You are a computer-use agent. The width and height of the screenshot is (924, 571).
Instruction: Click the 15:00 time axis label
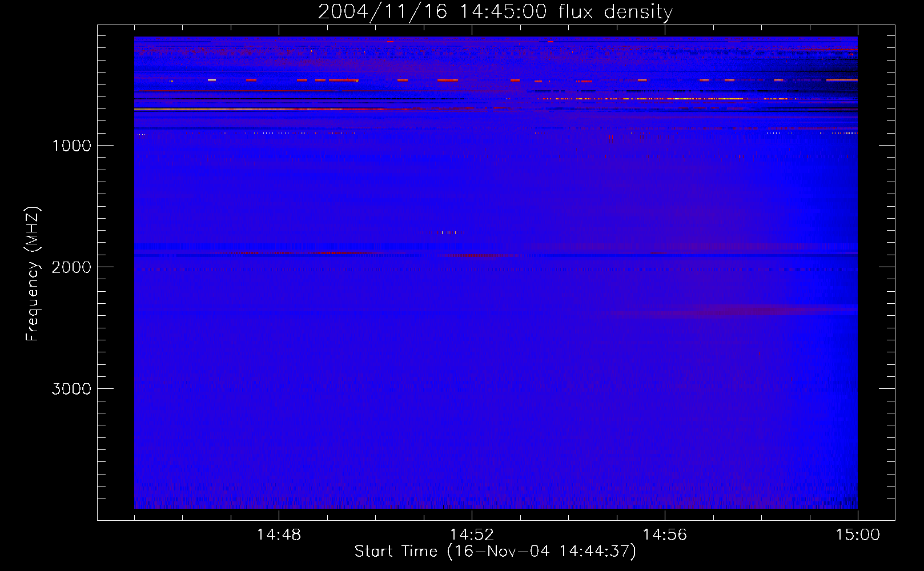(x=858, y=535)
